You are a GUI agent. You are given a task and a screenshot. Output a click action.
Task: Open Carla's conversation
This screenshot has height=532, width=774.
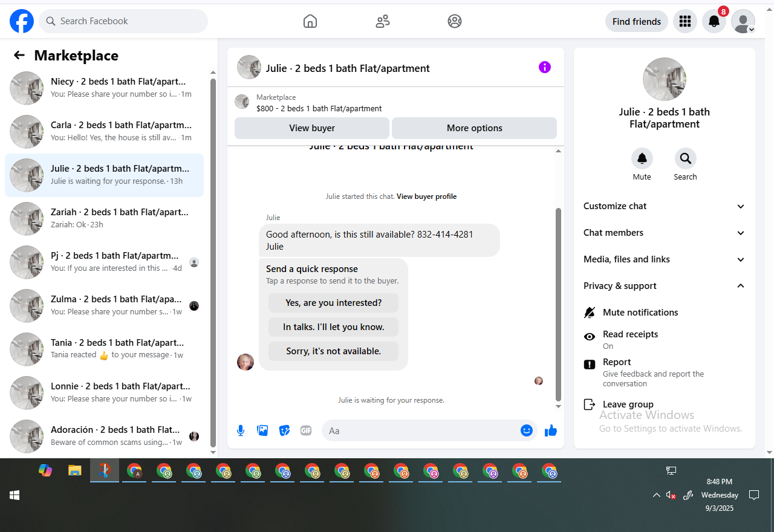click(104, 132)
